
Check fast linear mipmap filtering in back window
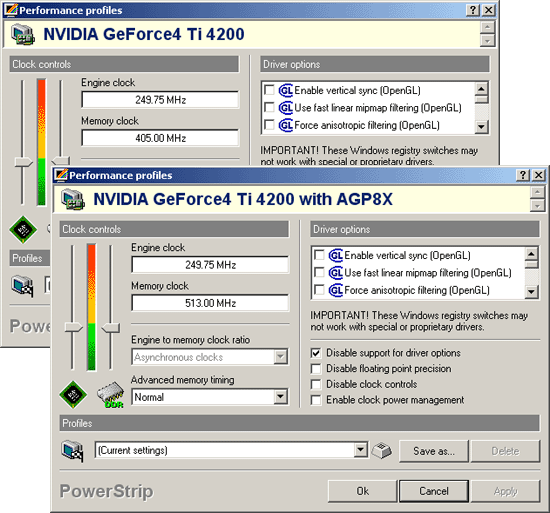(x=269, y=107)
